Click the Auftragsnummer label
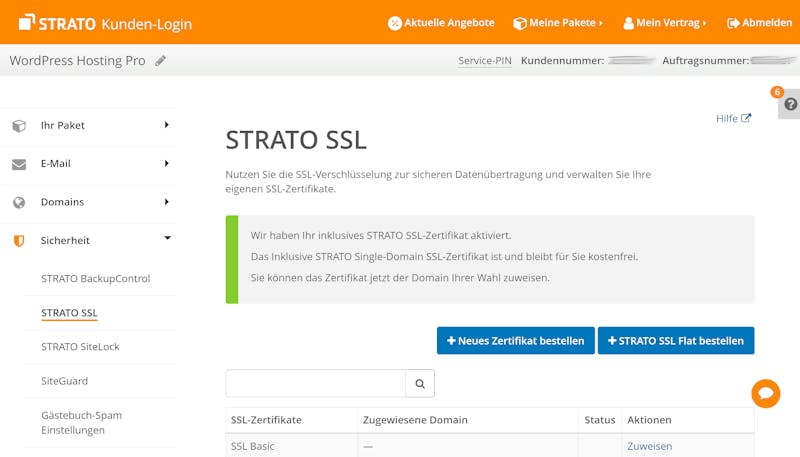This screenshot has width=800, height=457. [706, 61]
